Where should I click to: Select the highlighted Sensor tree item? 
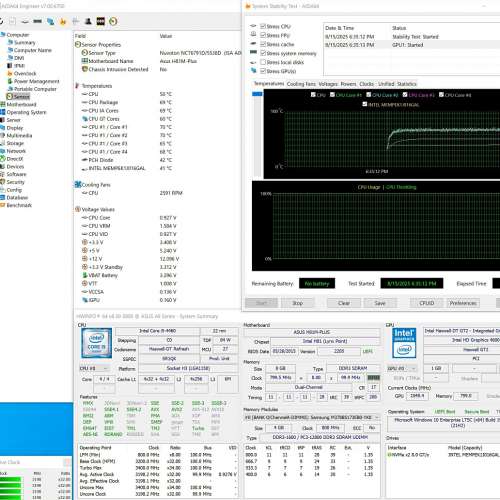pyautogui.click(x=22, y=97)
